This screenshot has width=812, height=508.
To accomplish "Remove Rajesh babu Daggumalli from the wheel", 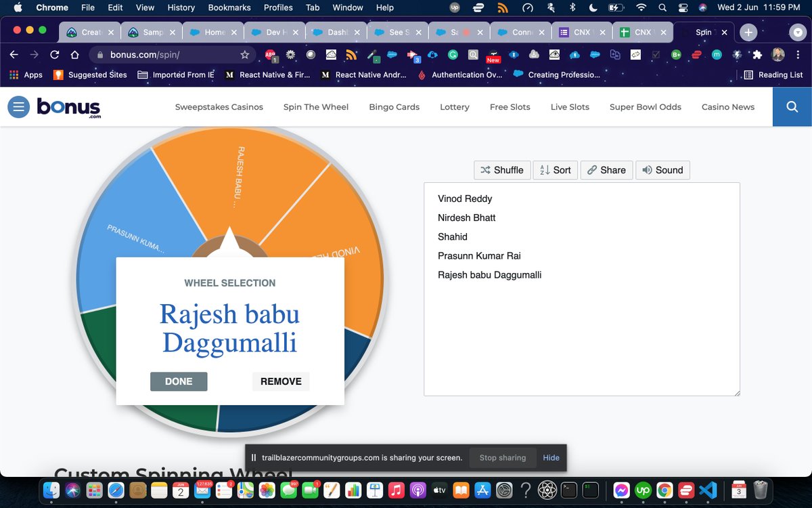I will pos(280,381).
